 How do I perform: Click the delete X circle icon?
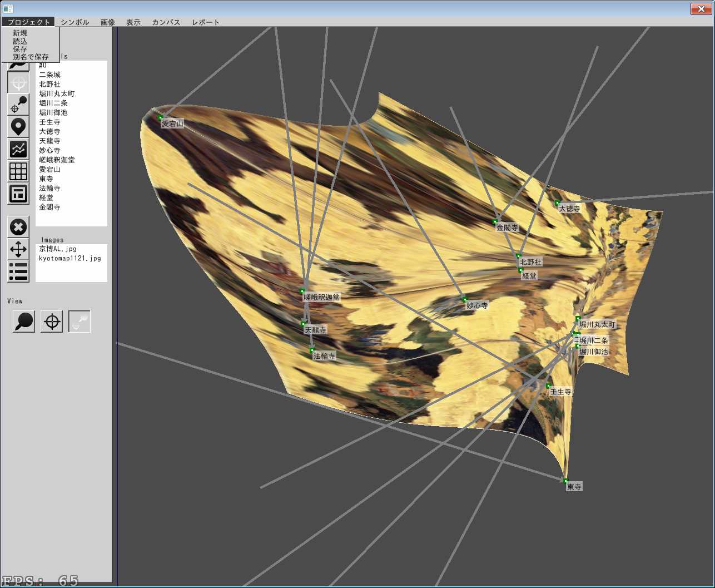(x=18, y=227)
